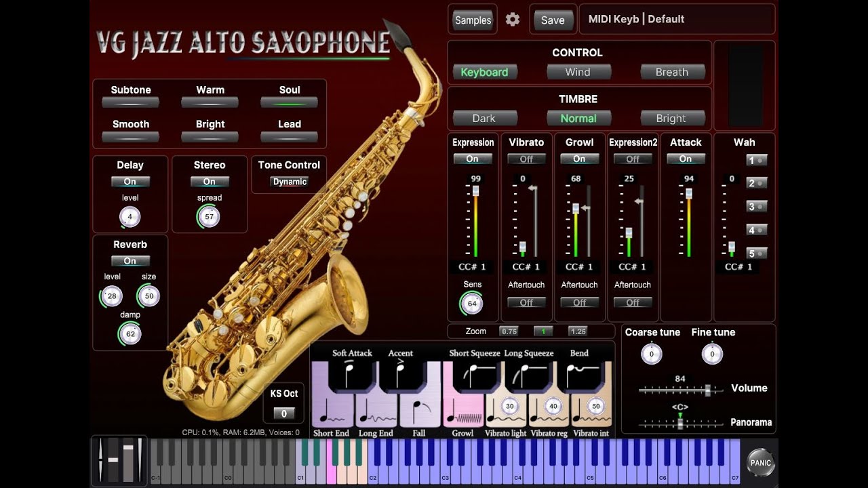Select Bright timbre option
Image resolution: width=868 pixels, height=488 pixels.
tap(672, 118)
